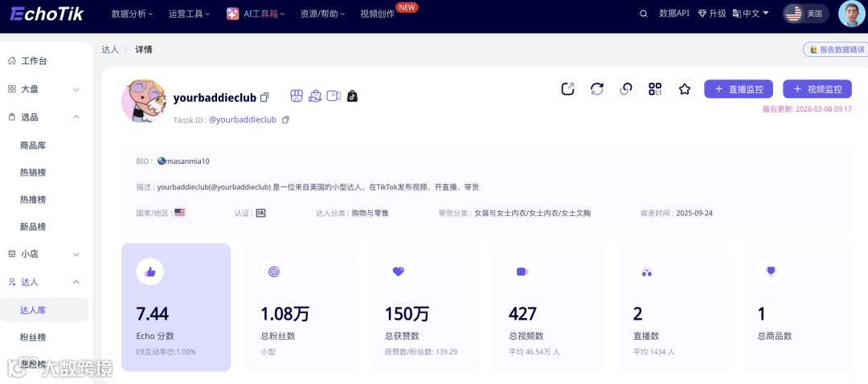Image resolution: width=868 pixels, height=384 pixels.
Task: Open the QR code icon
Action: coord(656,89)
